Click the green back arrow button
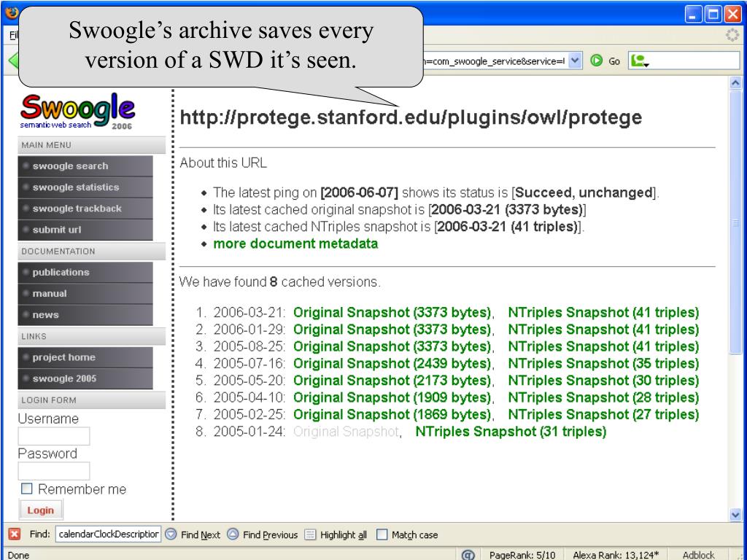 pyautogui.click(x=13, y=61)
